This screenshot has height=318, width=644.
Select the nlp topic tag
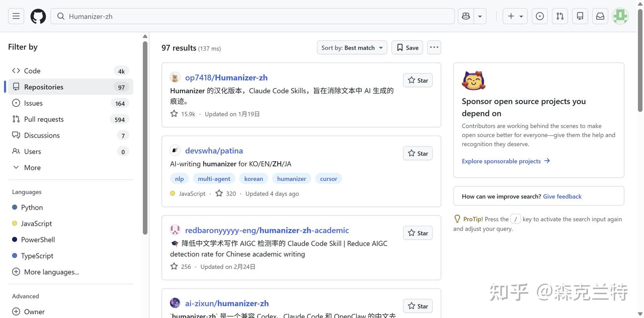(x=179, y=179)
